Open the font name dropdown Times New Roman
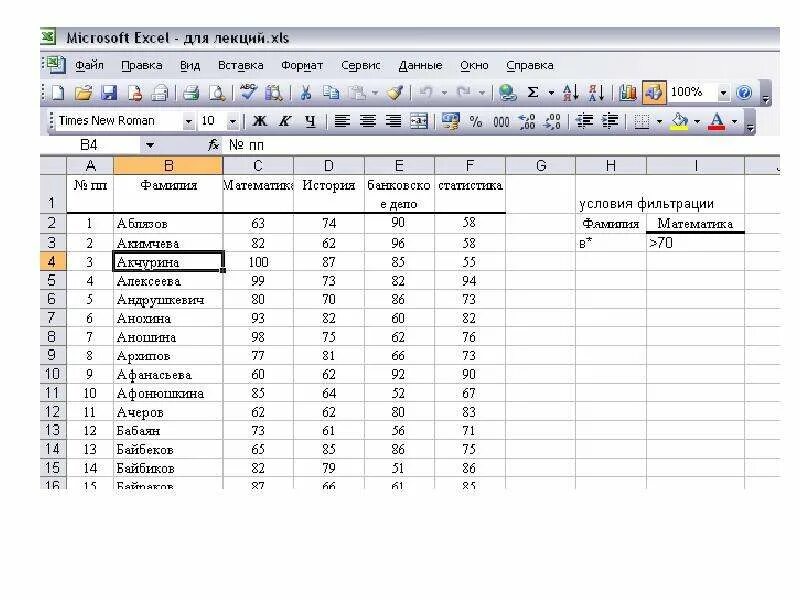This screenshot has height=600, width=800. 188,122
